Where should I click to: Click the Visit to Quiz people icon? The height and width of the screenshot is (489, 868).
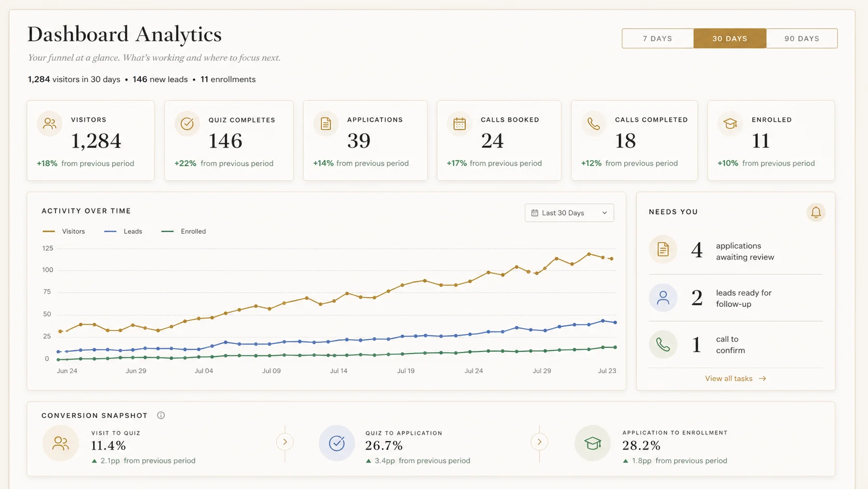(60, 443)
